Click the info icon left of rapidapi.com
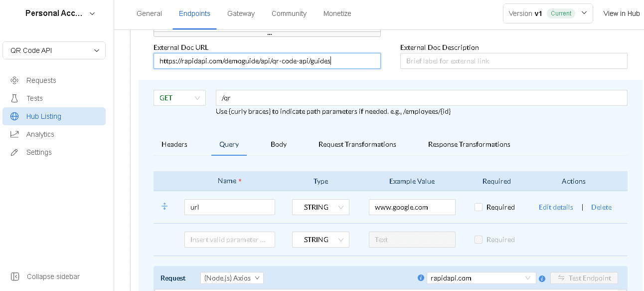Screen dimensions: 644x291 [x=421, y=278]
